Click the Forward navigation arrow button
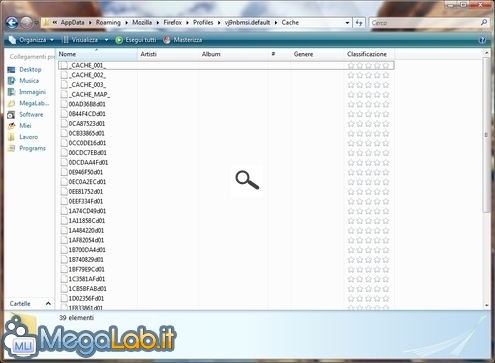 coord(26,23)
